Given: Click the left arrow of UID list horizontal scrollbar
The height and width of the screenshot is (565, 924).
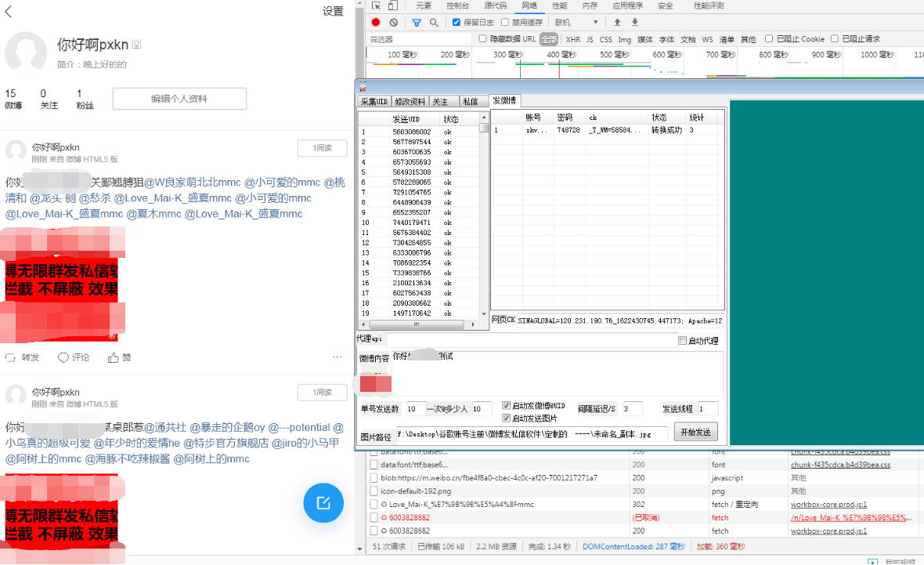Looking at the screenshot, I should click(363, 324).
